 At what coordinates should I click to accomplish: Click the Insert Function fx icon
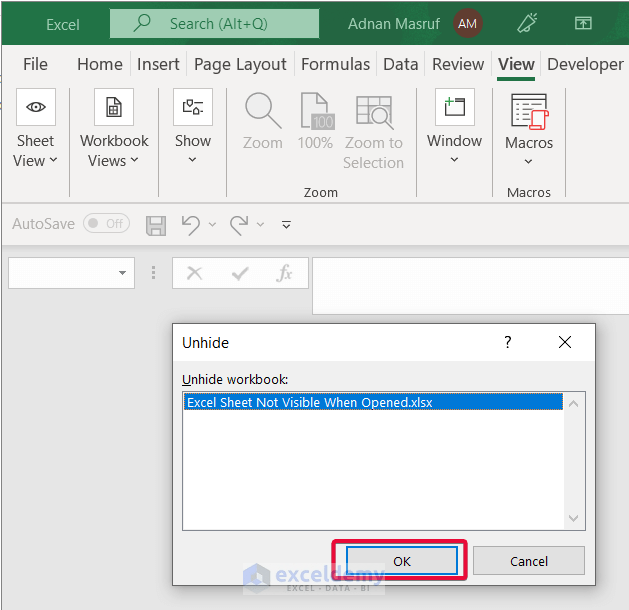coord(284,273)
